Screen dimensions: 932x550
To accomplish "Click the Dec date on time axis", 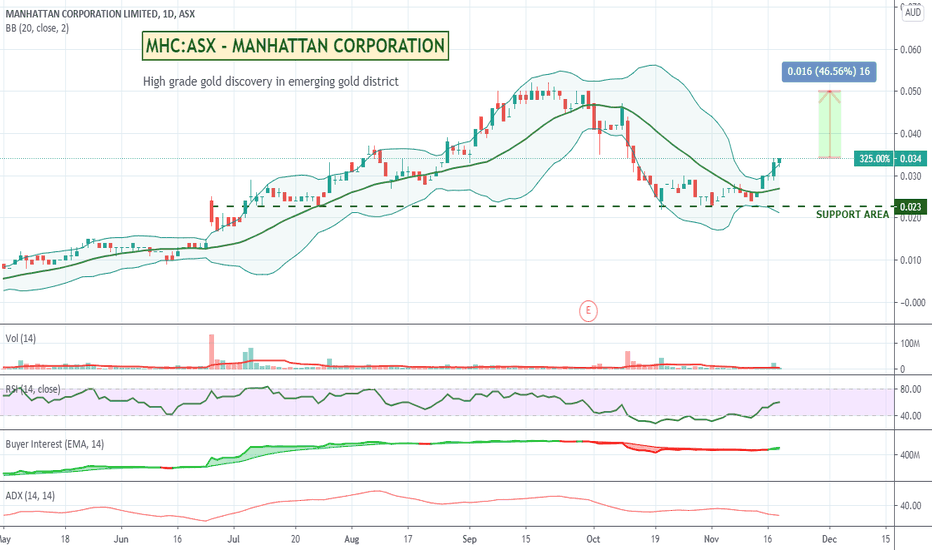I will (829, 539).
